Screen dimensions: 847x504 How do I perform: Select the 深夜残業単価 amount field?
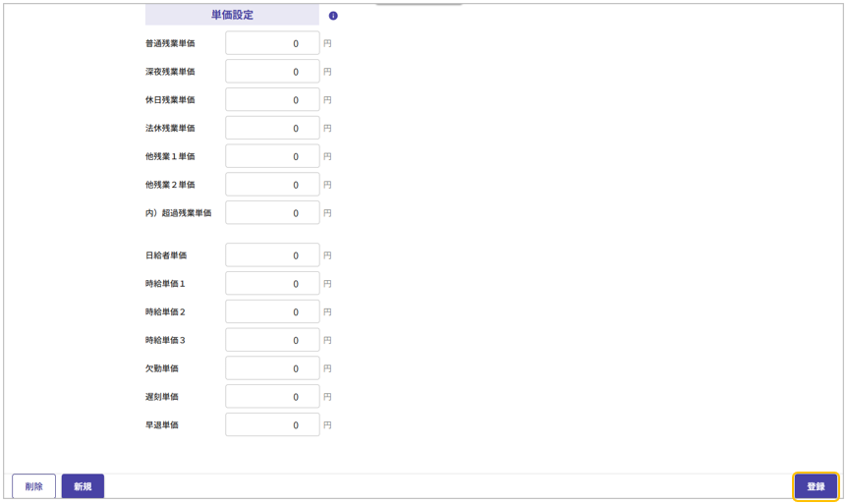pyautogui.click(x=272, y=72)
